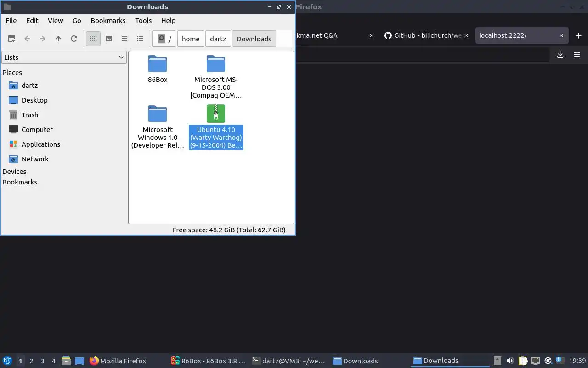
Task: Switch to dartz@VM3 terminal taskbar entry
Action: click(x=289, y=361)
